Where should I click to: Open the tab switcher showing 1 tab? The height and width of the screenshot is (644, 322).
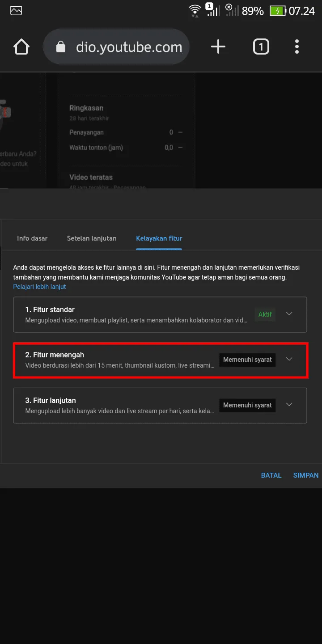pos(261,47)
